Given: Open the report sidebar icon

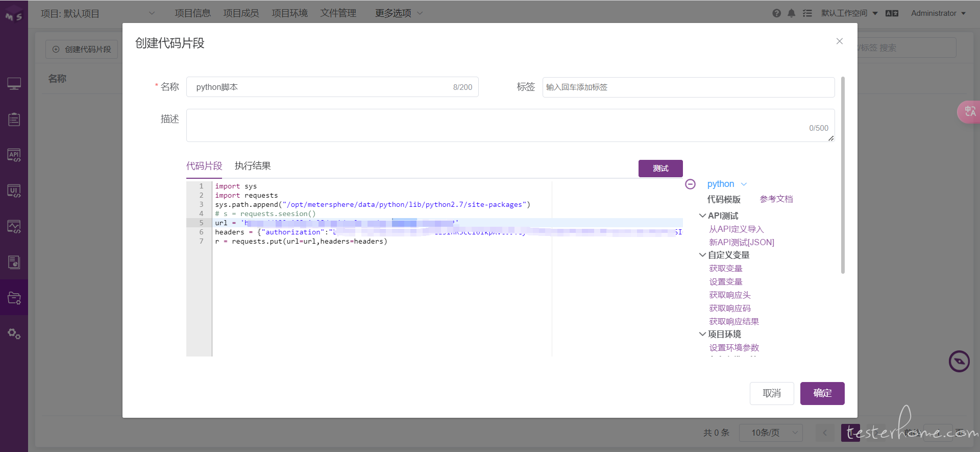Looking at the screenshot, I should point(14,263).
